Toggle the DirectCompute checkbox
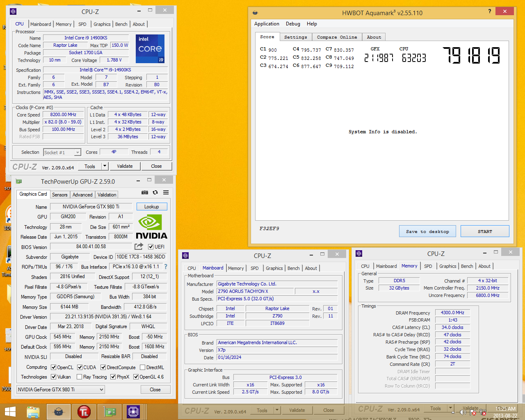525x420 pixels. coord(103,367)
